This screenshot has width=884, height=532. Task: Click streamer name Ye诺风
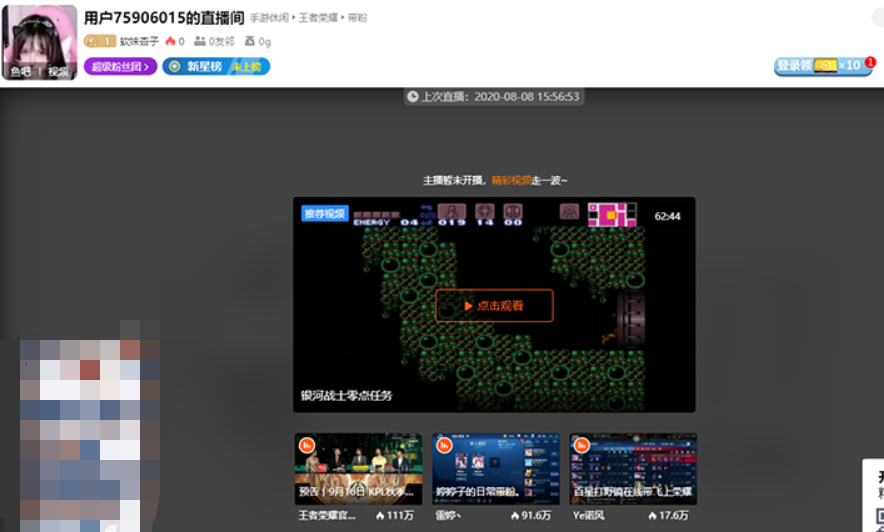(589, 516)
